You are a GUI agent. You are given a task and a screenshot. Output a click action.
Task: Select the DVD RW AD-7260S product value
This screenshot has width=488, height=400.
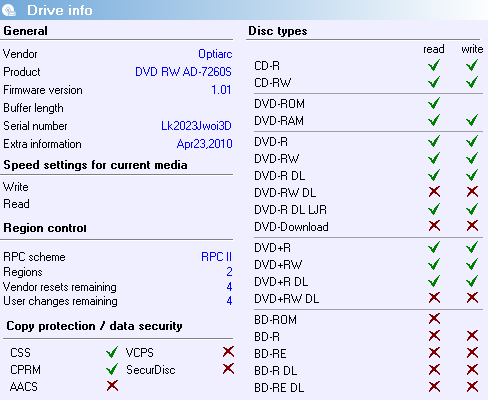point(183,72)
